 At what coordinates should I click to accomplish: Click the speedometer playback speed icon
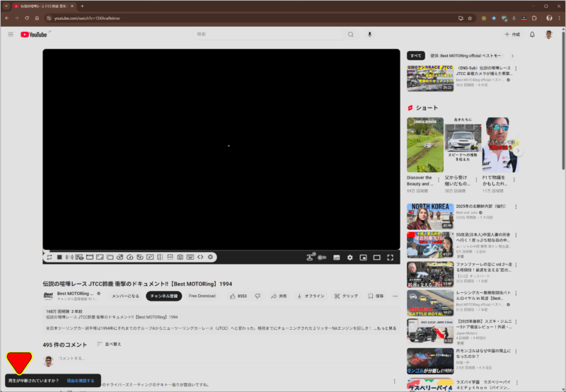point(130,257)
